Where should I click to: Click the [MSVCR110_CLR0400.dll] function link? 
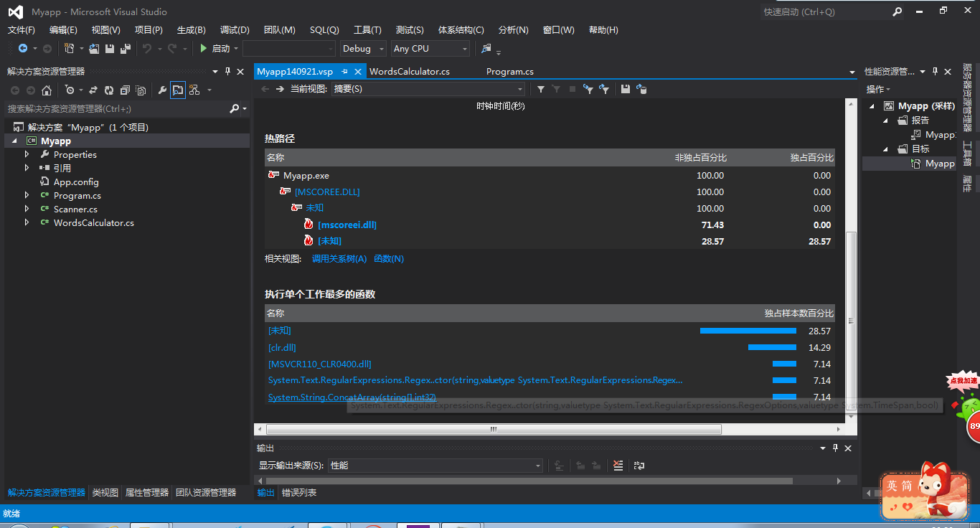tap(320, 364)
